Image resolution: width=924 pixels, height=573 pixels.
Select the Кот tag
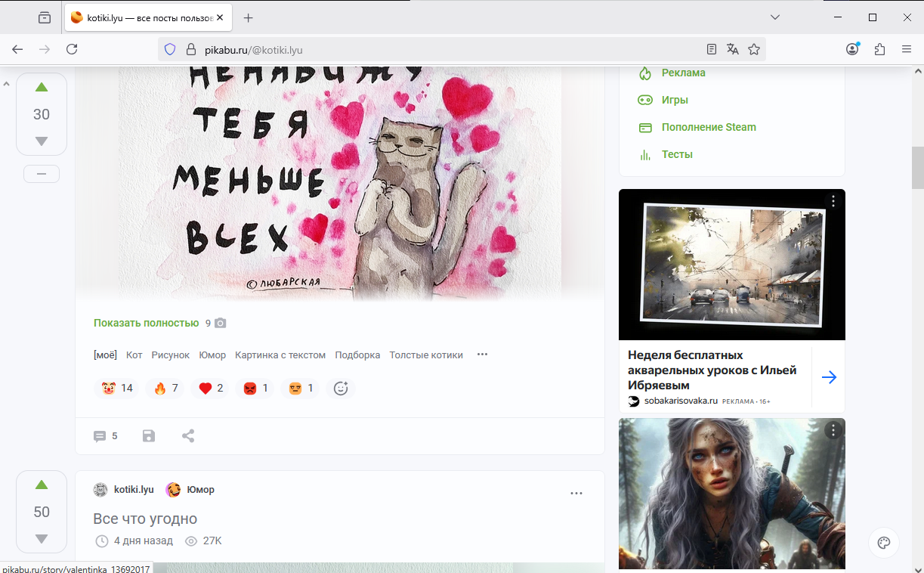(134, 355)
